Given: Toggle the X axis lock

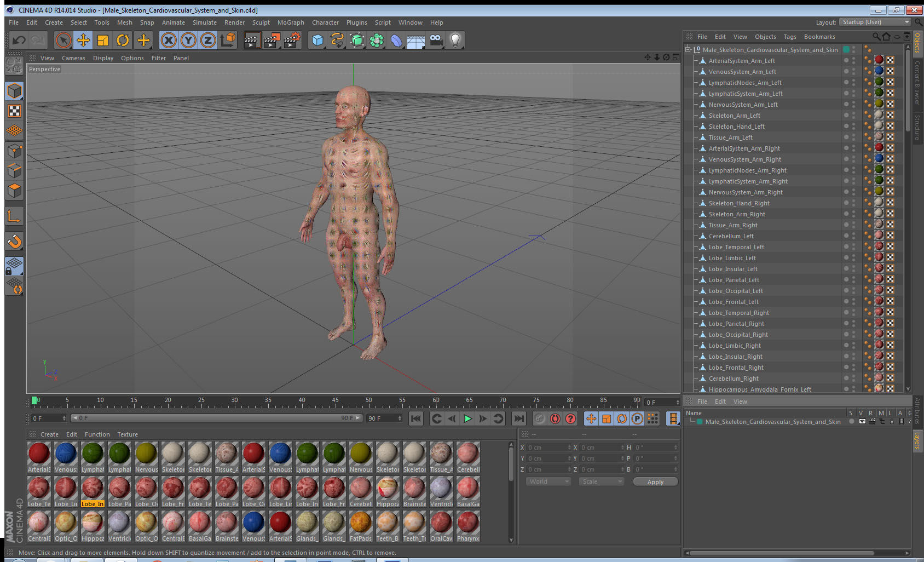Looking at the screenshot, I should 169,40.
